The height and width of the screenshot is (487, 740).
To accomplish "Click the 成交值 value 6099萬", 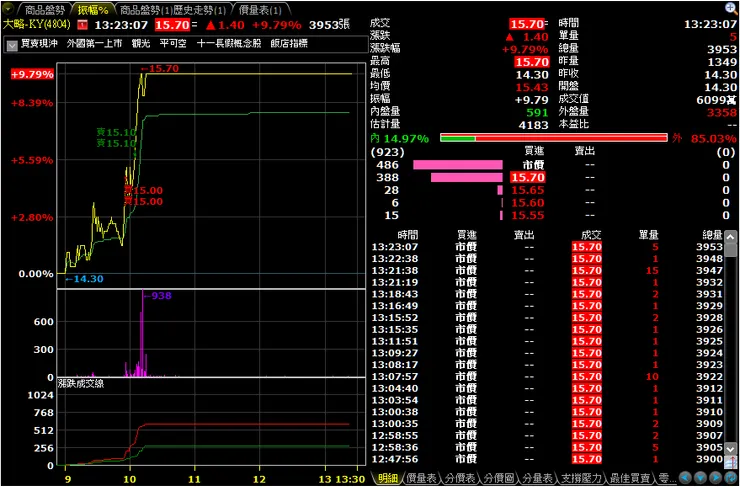I will click(716, 100).
